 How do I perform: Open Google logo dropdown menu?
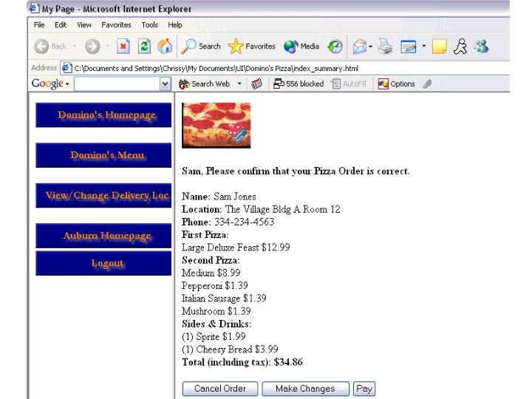click(50, 83)
